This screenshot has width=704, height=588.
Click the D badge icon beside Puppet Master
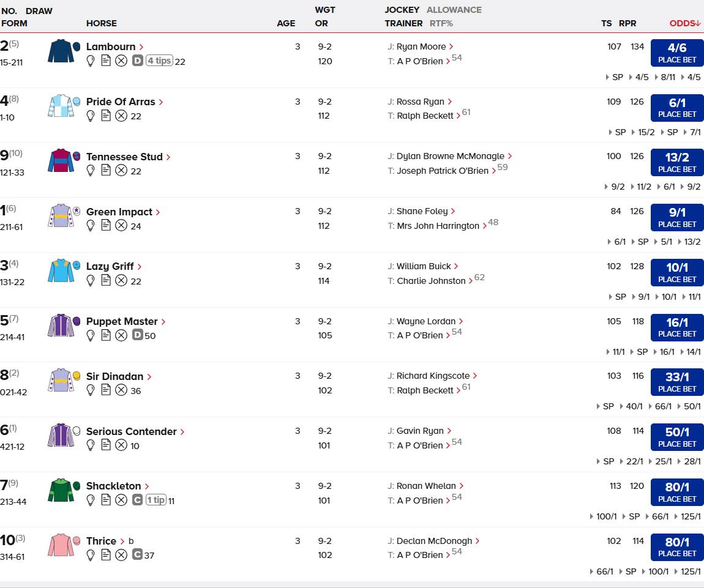137,335
